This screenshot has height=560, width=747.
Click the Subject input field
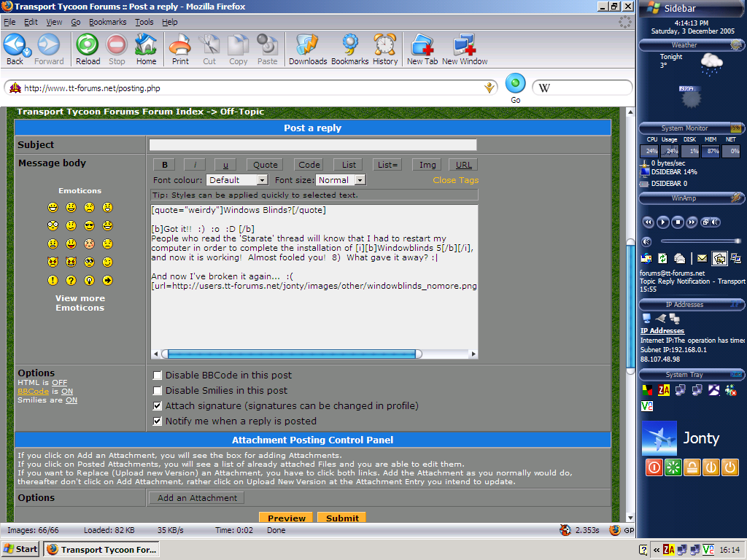point(313,145)
